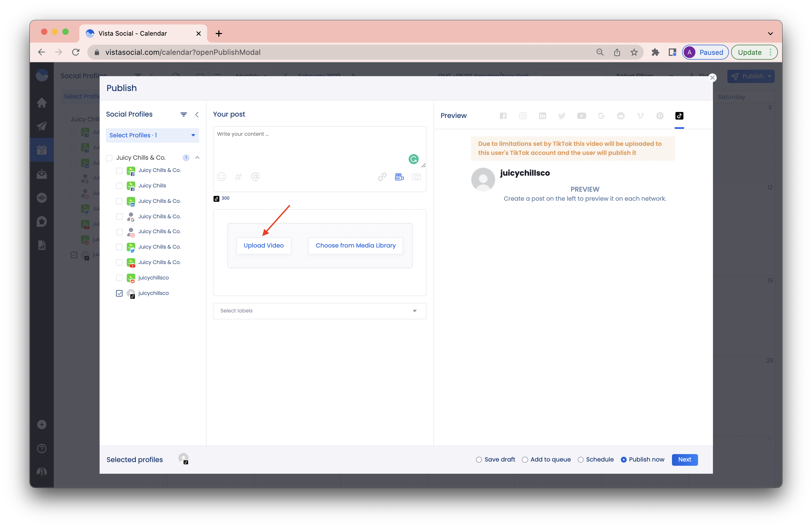Viewport: 812px width, 527px height.
Task: Check the Juicy Chills & Co. group checkbox
Action: tap(109, 158)
